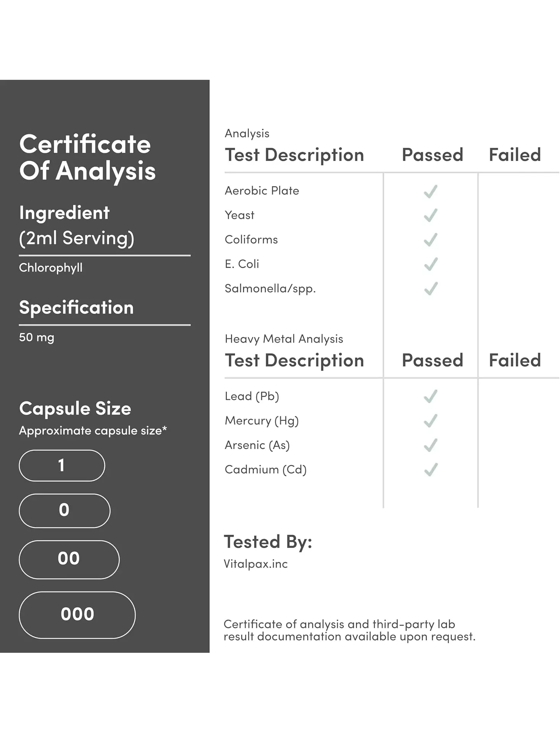The height and width of the screenshot is (733, 560).
Task: Click the Cadmium (Cd) passed checkmark
Action: pyautogui.click(x=431, y=469)
